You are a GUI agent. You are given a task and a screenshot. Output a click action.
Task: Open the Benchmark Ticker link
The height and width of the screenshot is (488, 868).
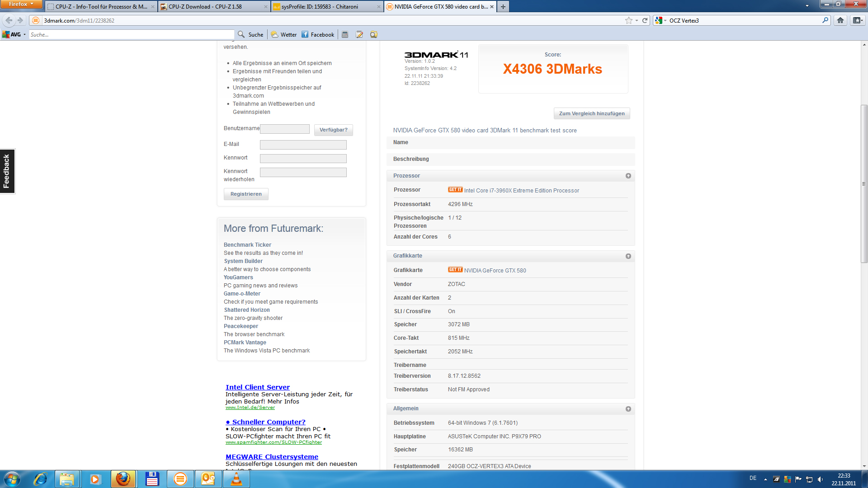pos(247,245)
